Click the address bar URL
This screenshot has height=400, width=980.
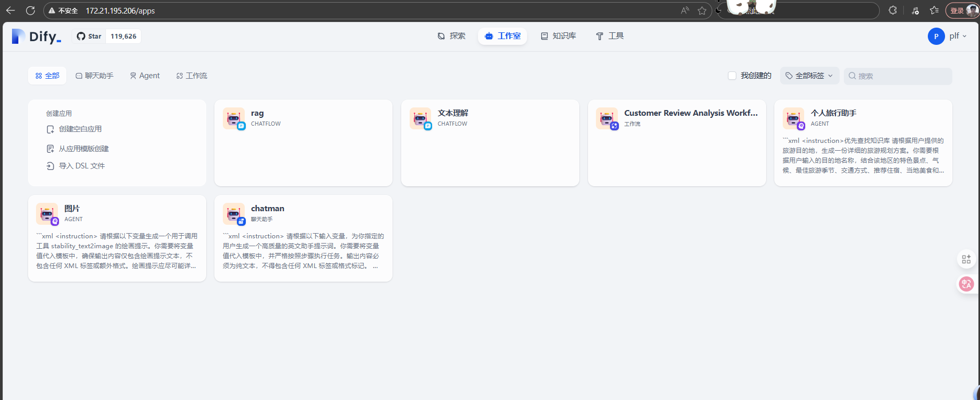[x=121, y=10]
